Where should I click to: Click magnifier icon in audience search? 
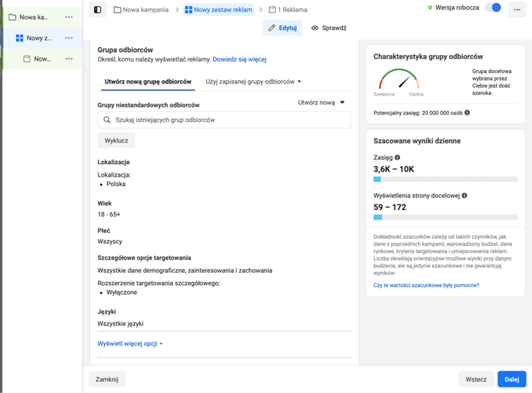(x=107, y=120)
